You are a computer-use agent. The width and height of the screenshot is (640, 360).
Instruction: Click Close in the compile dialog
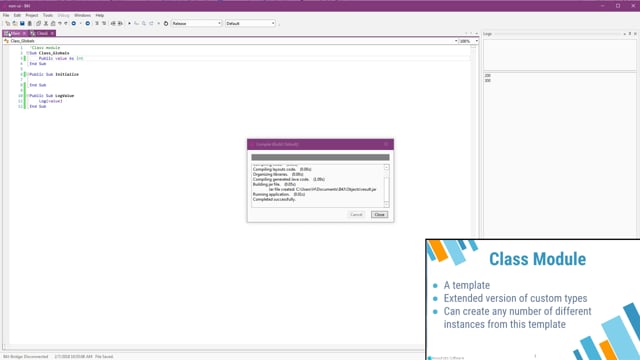pyautogui.click(x=379, y=215)
